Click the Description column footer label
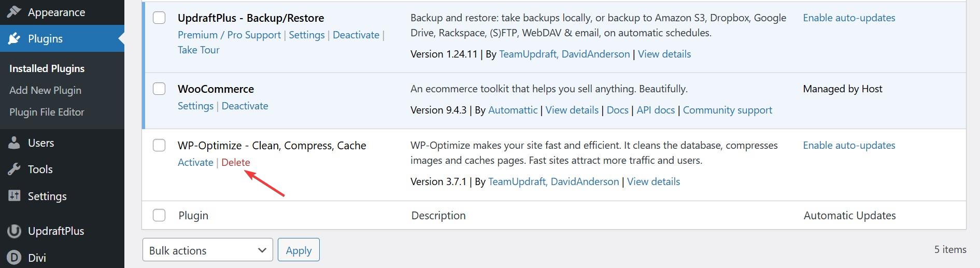980x268 pixels. tap(438, 215)
